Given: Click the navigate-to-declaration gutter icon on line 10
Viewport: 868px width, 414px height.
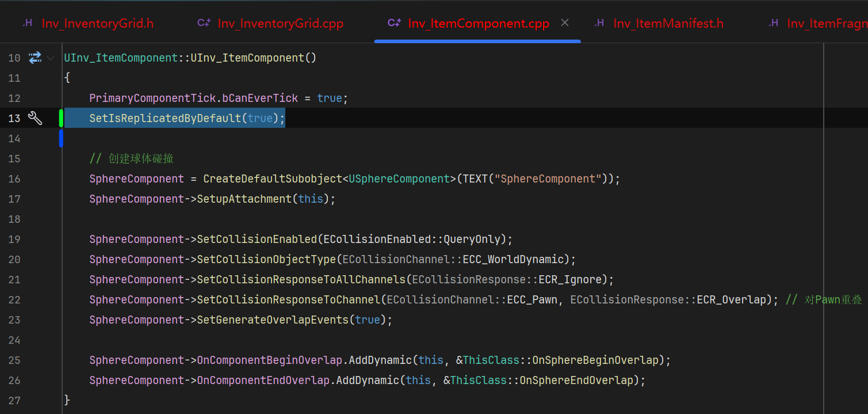Looking at the screenshot, I should tap(35, 58).
